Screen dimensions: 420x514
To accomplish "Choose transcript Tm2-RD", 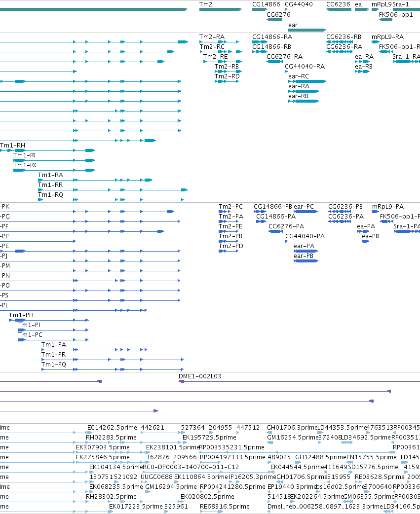I will [x=227, y=76].
